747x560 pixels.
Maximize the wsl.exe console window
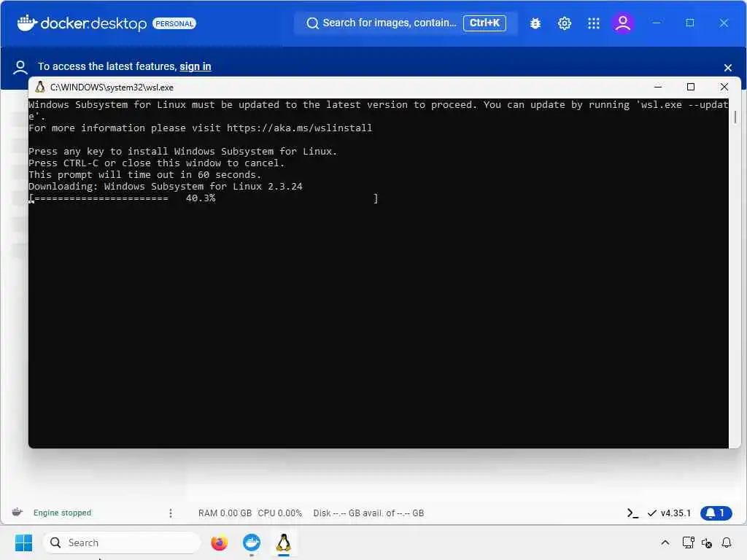691,87
